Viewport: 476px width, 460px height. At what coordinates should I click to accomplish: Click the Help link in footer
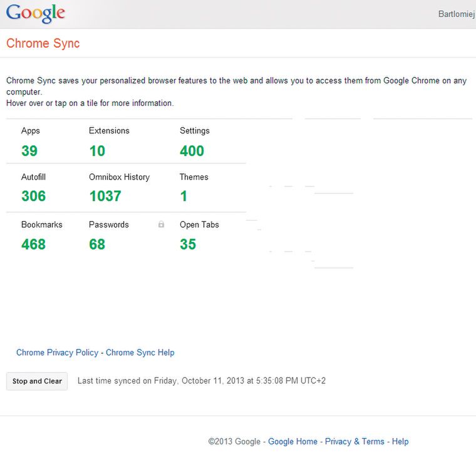pyautogui.click(x=400, y=442)
